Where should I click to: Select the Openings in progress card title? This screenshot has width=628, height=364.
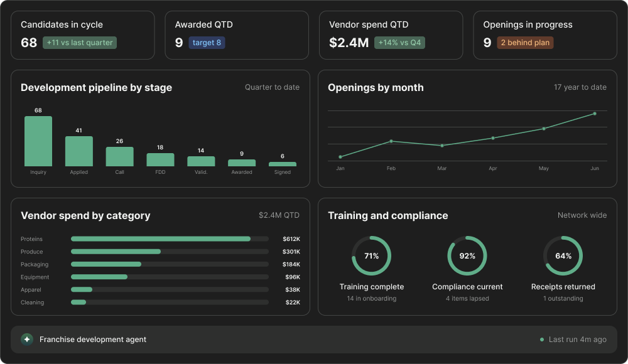pyautogui.click(x=528, y=24)
